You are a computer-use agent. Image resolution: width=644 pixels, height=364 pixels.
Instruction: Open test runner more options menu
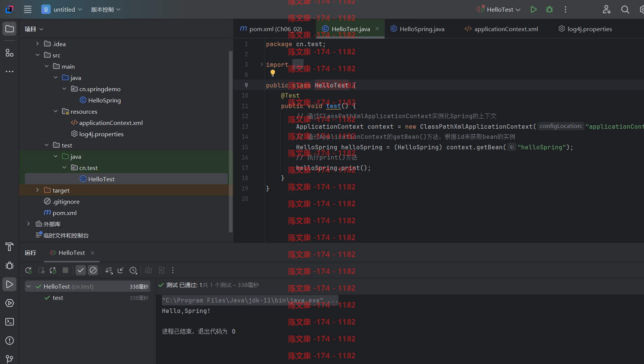pos(173,270)
